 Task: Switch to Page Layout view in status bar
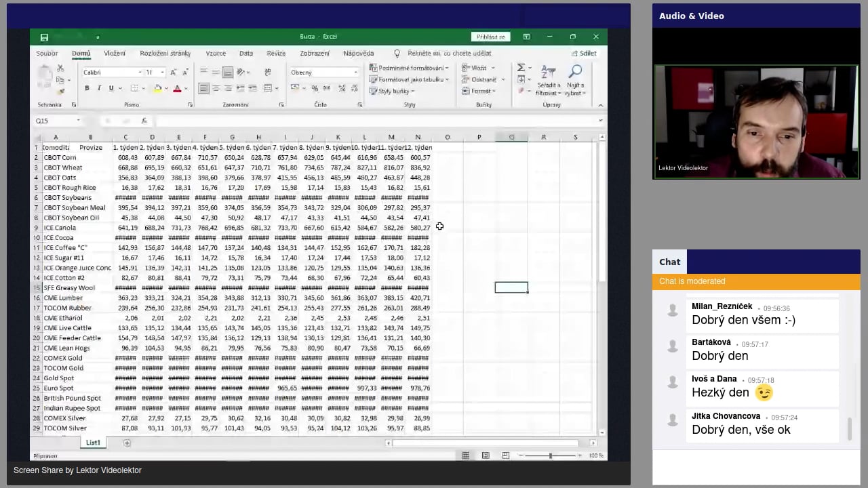[486, 455]
